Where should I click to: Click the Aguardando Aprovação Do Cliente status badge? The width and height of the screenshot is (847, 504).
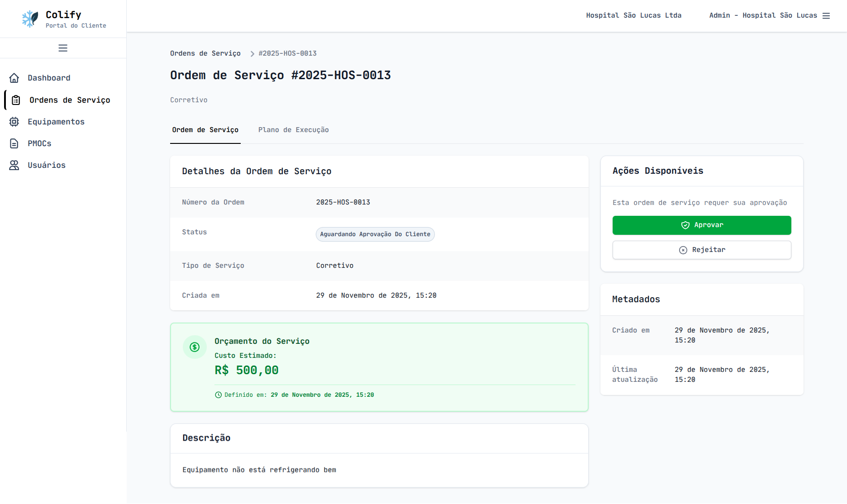tap(375, 234)
